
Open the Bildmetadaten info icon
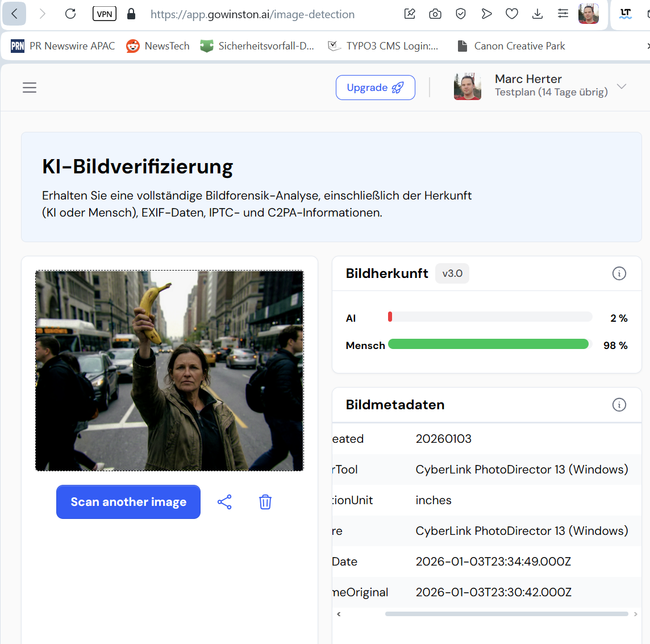point(619,405)
